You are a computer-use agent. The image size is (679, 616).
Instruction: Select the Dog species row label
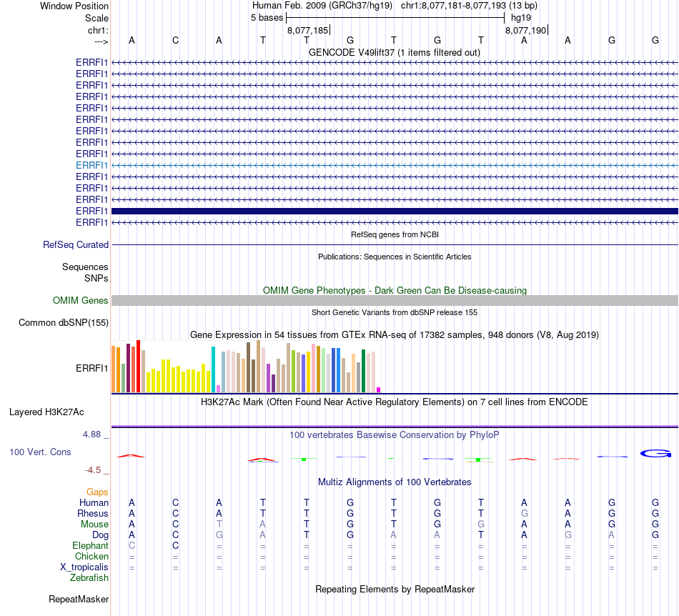pos(100,535)
